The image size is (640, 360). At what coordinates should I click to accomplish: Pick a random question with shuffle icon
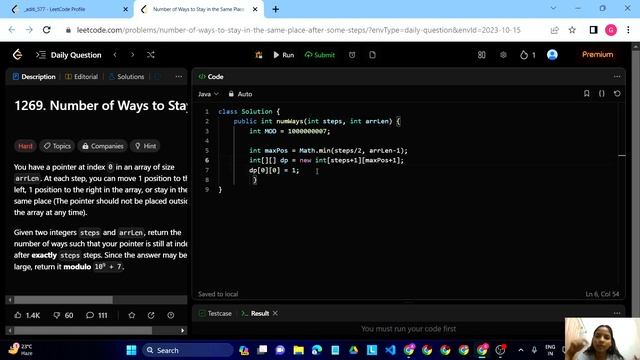tap(151, 55)
